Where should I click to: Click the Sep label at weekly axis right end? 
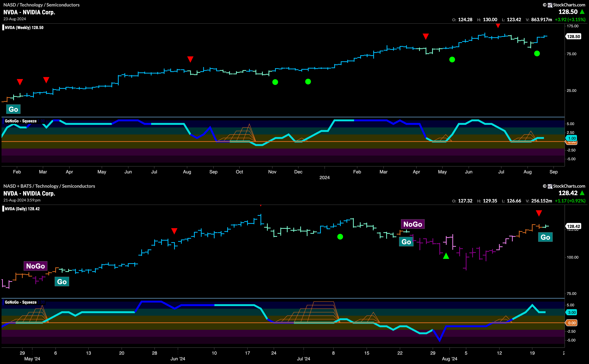pos(553,172)
